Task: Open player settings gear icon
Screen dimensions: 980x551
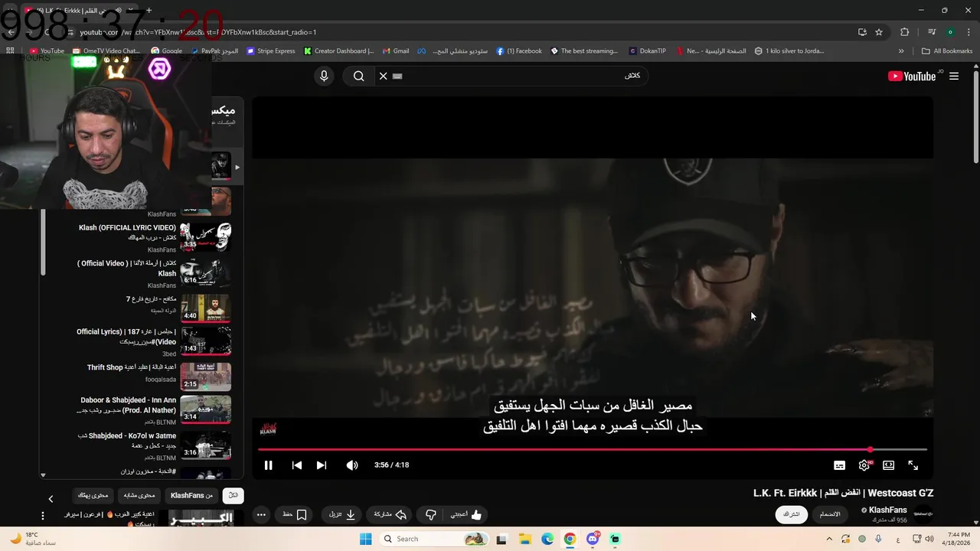Action: [864, 465]
